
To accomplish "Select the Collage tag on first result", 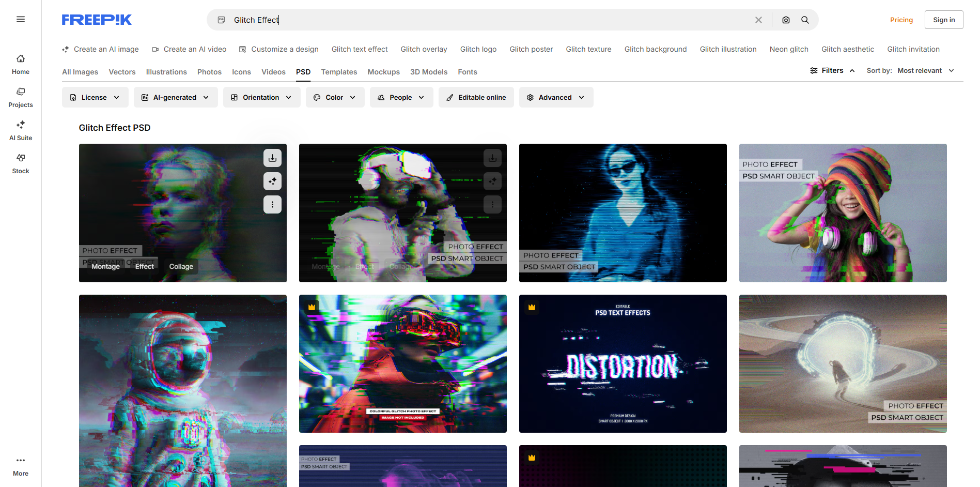I will [181, 266].
